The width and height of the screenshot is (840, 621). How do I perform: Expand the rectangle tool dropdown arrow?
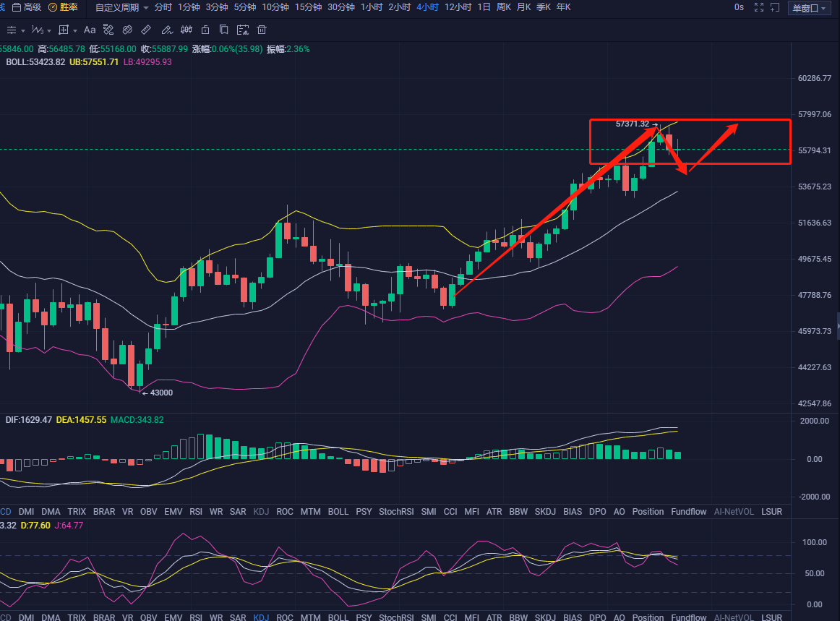(x=75, y=30)
